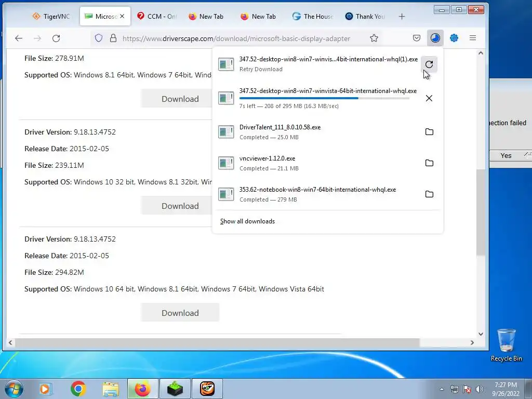The width and height of the screenshot is (532, 399).
Task: Click the scroll left arrow at bottom
Action: pyautogui.click(x=10, y=343)
